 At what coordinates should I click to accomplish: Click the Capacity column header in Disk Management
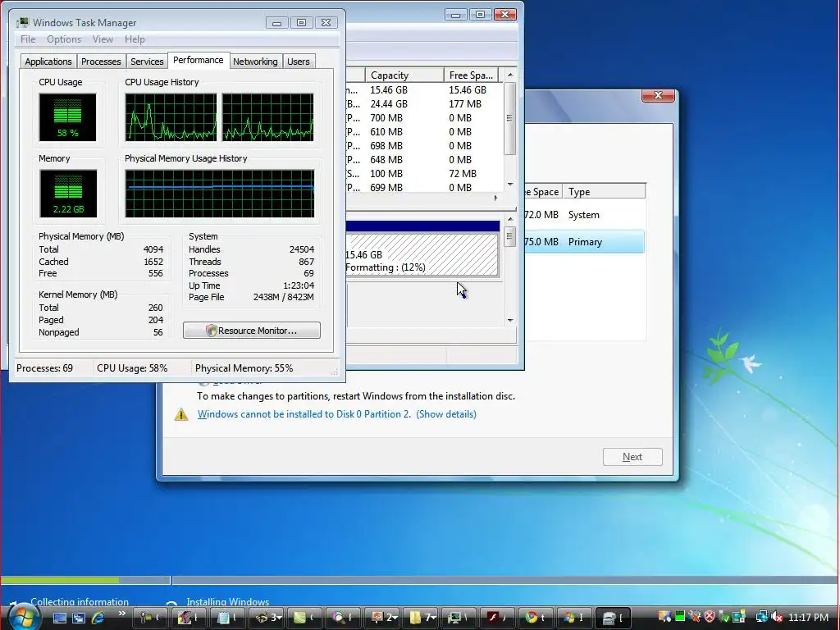coord(404,75)
